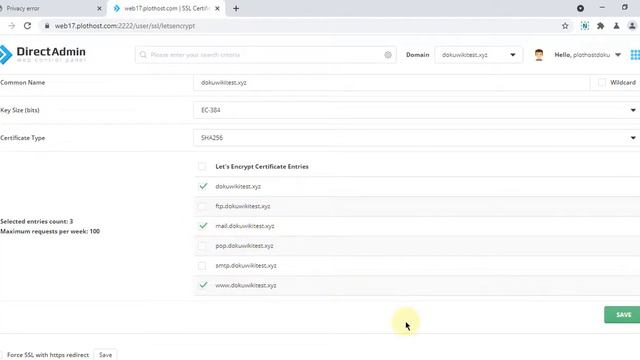Click the Common Name label
Viewport: 640px width, 360px height.
tap(22, 82)
